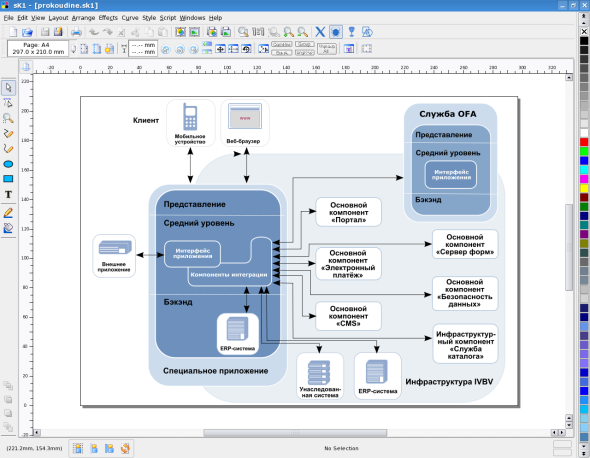This screenshot has height=458, width=590.
Task: Select the arrow Selection tool
Action: coord(8,88)
